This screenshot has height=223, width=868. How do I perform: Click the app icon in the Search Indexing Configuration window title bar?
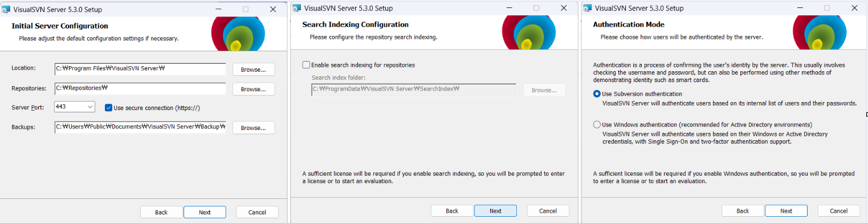pos(296,9)
